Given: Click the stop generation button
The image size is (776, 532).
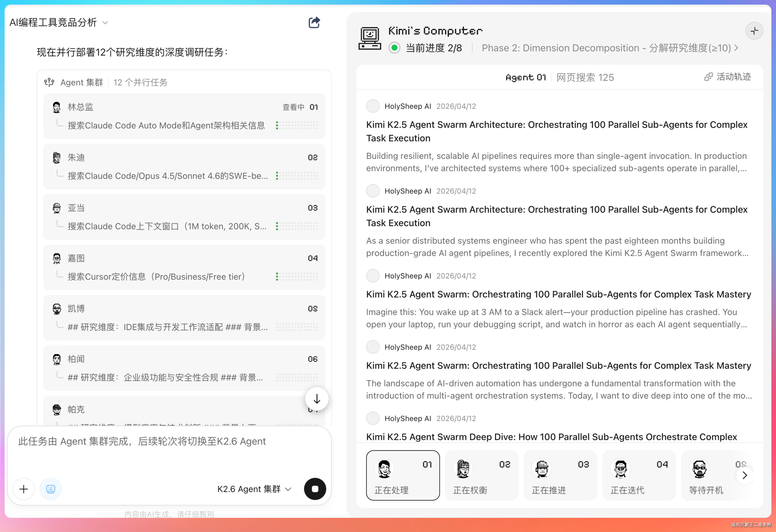Looking at the screenshot, I should pyautogui.click(x=315, y=489).
